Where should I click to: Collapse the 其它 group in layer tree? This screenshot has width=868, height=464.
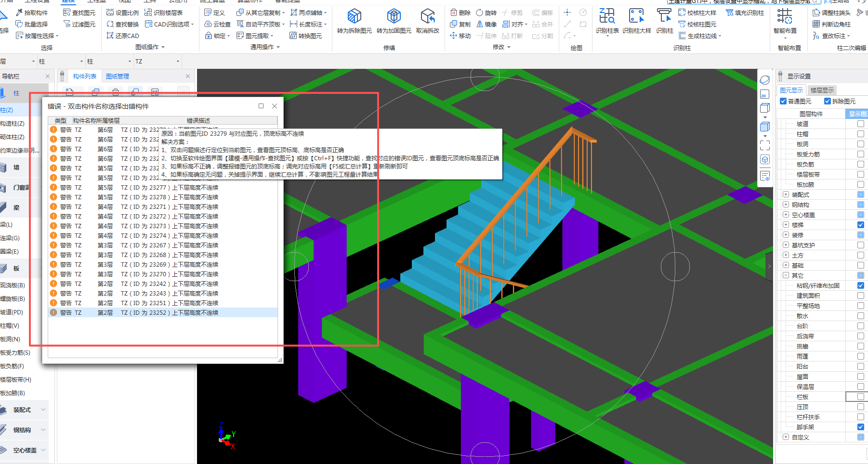(x=786, y=275)
